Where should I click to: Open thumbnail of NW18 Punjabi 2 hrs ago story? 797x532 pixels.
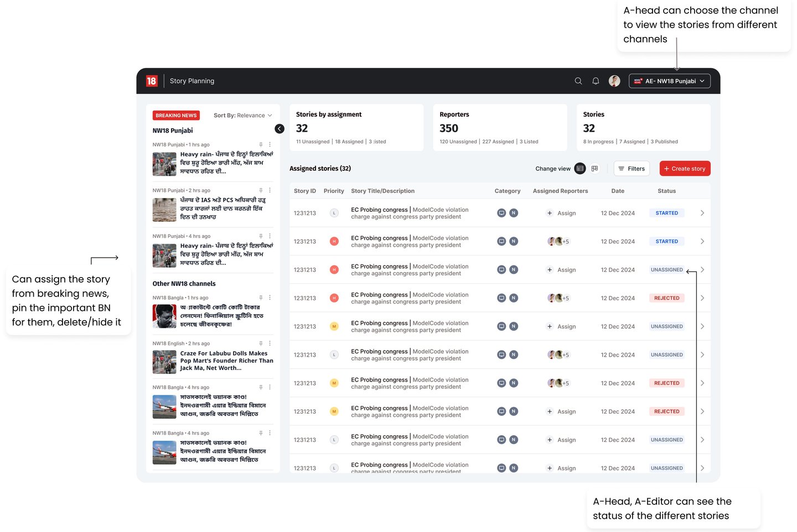[x=164, y=210]
